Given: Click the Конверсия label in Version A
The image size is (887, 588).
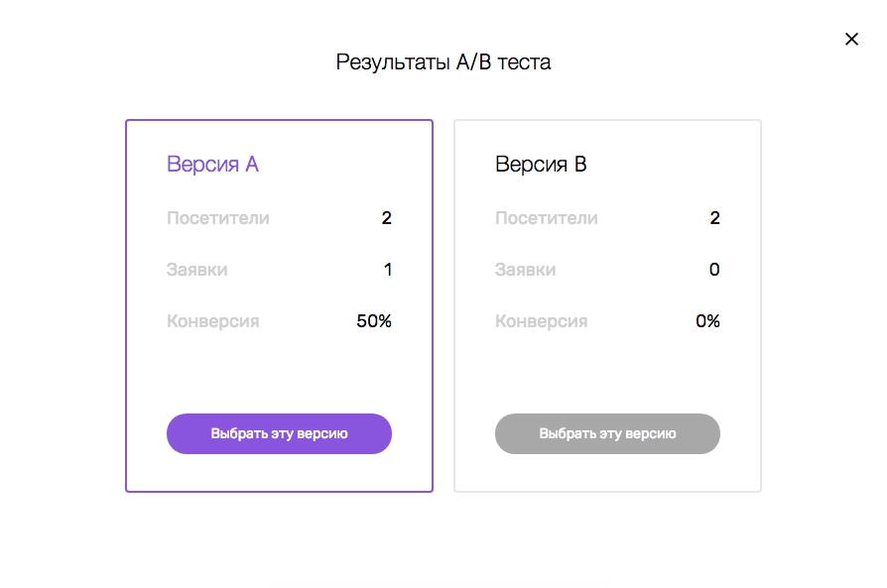Looking at the screenshot, I should click(212, 321).
